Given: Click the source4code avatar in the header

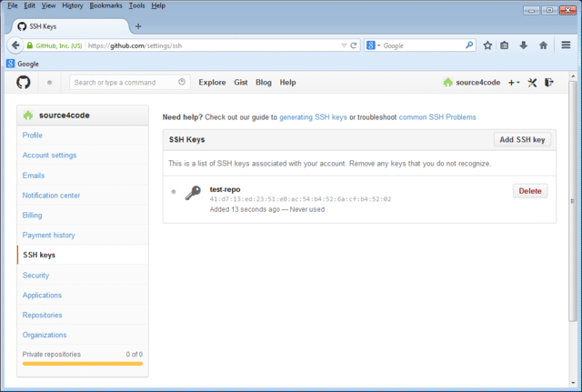Looking at the screenshot, I should 448,83.
